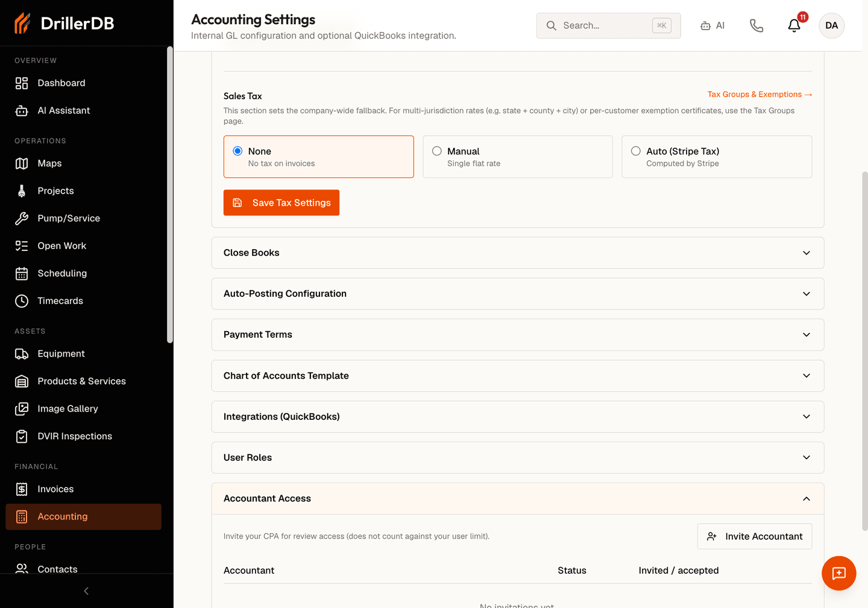Open the orange chat feedback bubble
868x608 pixels.
(x=839, y=573)
